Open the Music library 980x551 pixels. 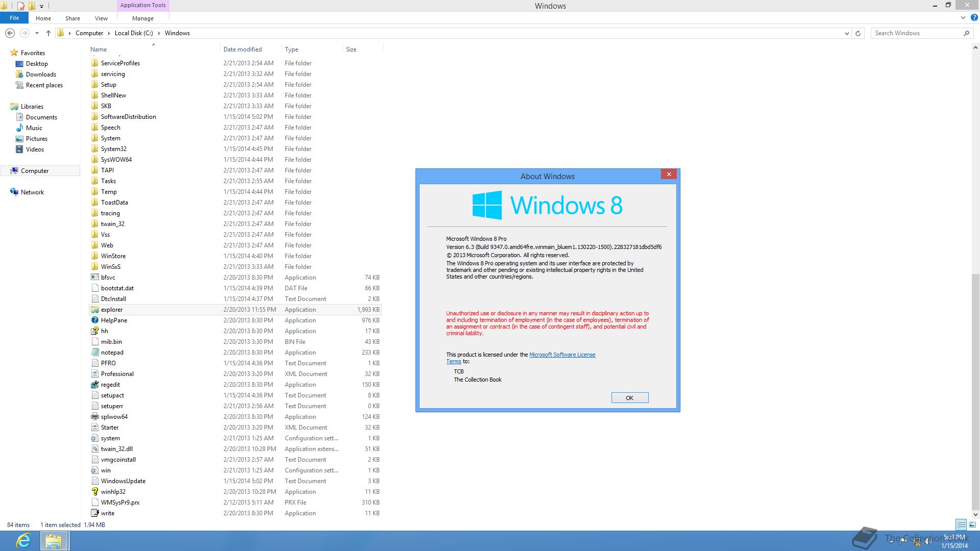pos(34,128)
